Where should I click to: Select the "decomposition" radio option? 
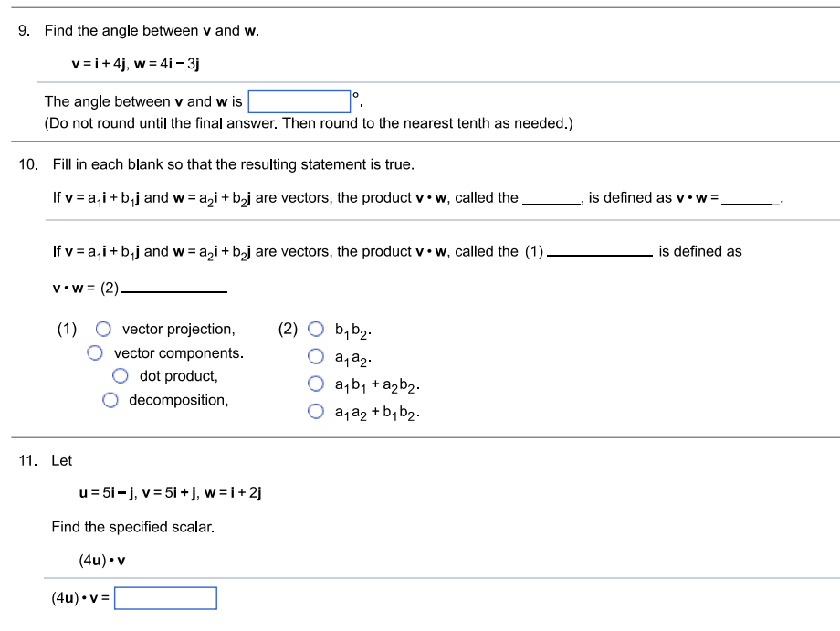click(110, 398)
